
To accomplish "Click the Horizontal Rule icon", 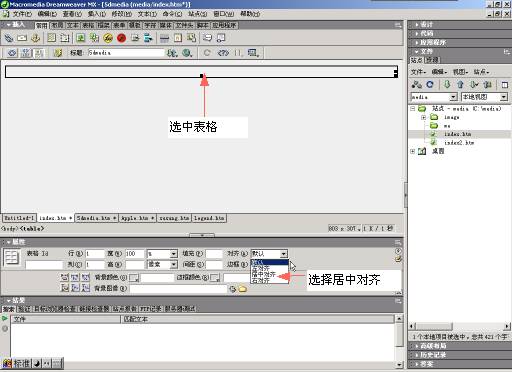I will [x=164, y=38].
